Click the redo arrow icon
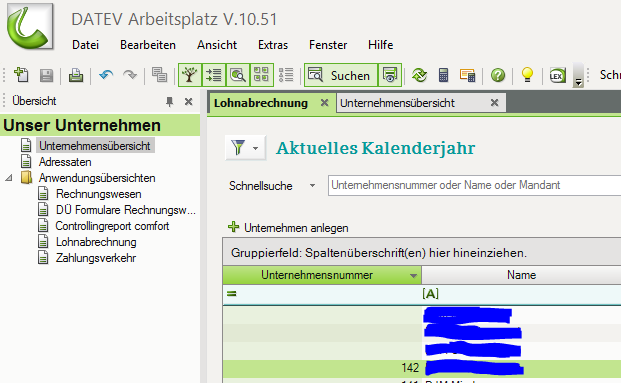 [130, 75]
